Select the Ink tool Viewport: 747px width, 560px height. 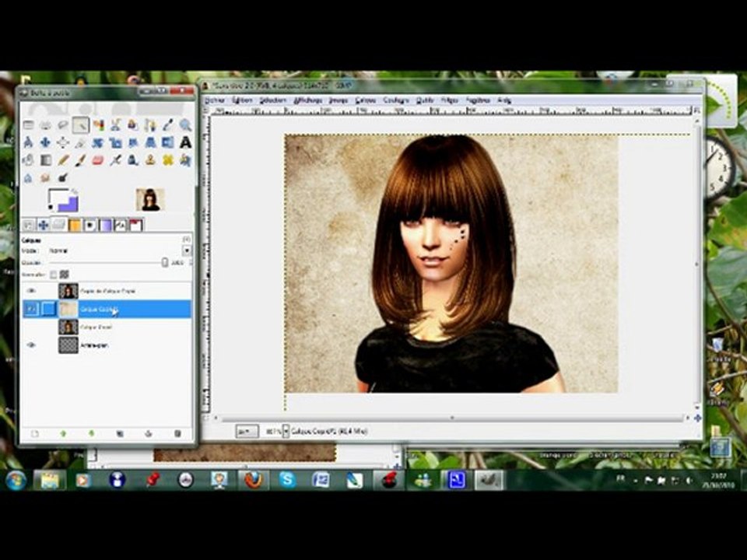tap(133, 160)
